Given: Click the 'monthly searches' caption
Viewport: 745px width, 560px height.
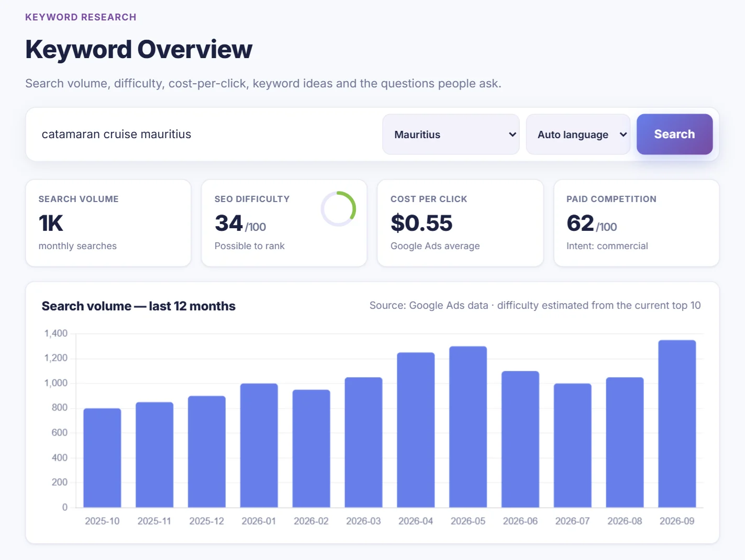Looking at the screenshot, I should pyautogui.click(x=77, y=246).
